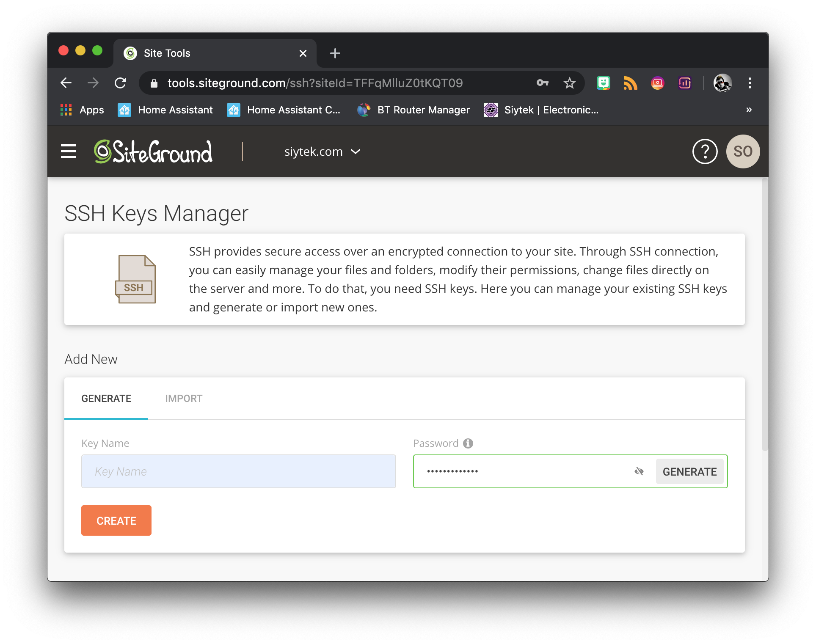Switch to the IMPORT tab
This screenshot has height=644, width=816.
tap(184, 399)
